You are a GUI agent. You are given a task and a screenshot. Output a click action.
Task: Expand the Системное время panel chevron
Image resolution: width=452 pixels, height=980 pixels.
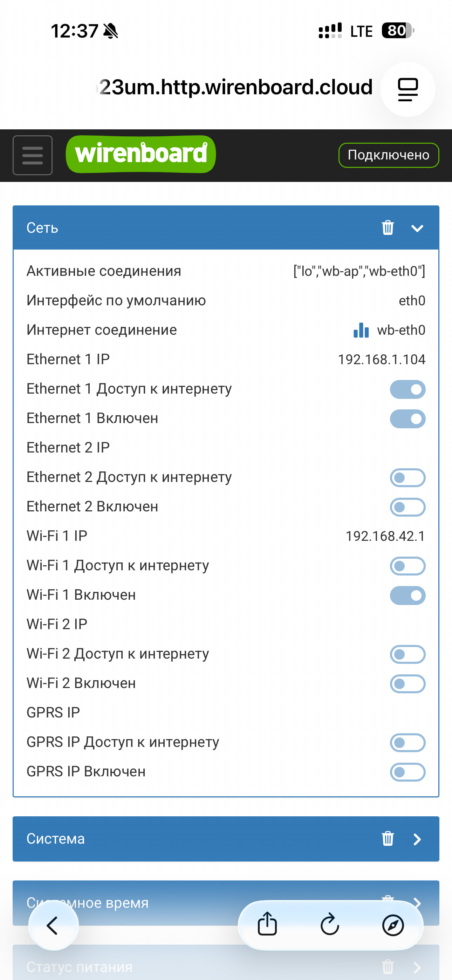[x=417, y=903]
